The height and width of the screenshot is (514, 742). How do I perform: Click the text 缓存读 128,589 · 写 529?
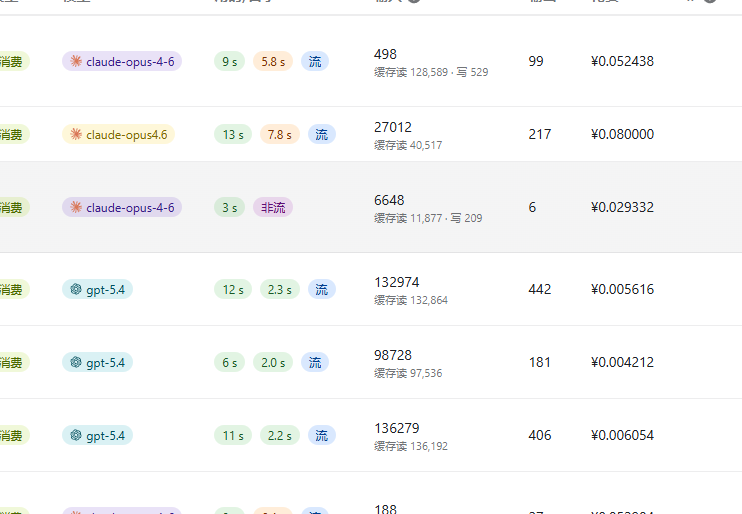tap(431, 72)
